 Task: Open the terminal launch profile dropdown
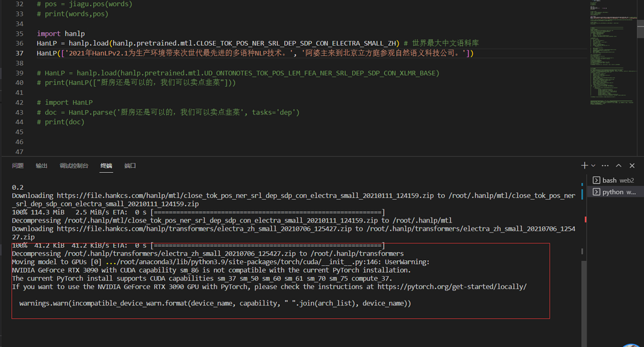(x=594, y=166)
